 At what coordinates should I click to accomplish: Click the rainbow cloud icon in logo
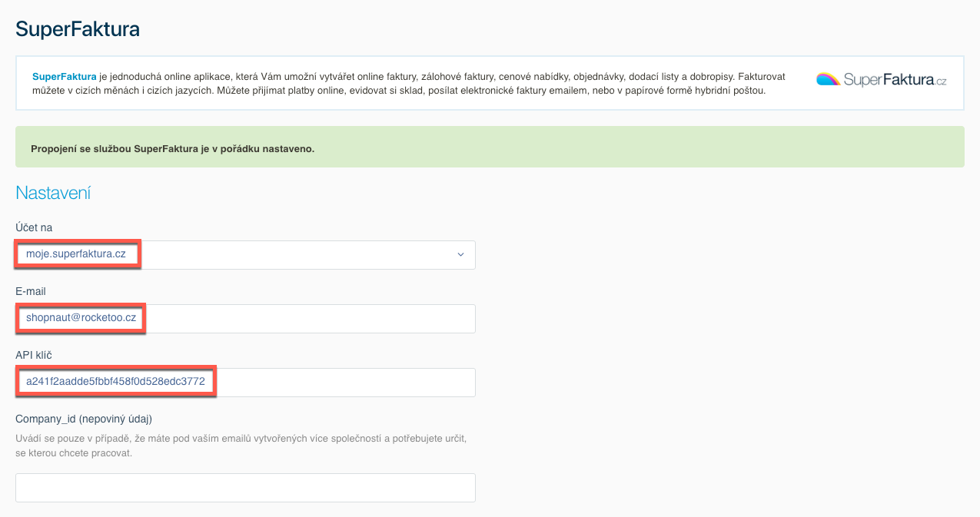829,78
